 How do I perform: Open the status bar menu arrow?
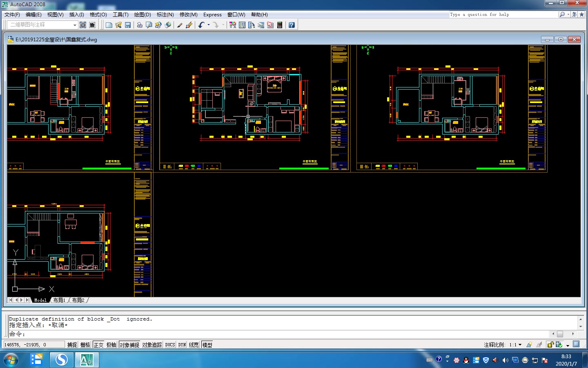pyautogui.click(x=568, y=345)
